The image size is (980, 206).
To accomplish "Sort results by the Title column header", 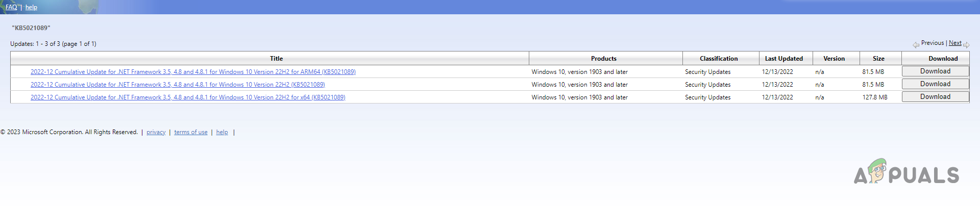I will [x=276, y=59].
